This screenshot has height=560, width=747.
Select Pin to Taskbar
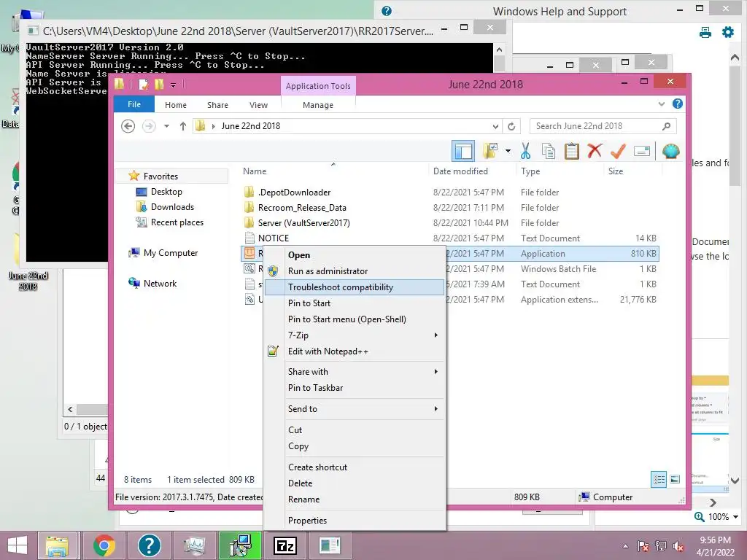click(x=355, y=388)
